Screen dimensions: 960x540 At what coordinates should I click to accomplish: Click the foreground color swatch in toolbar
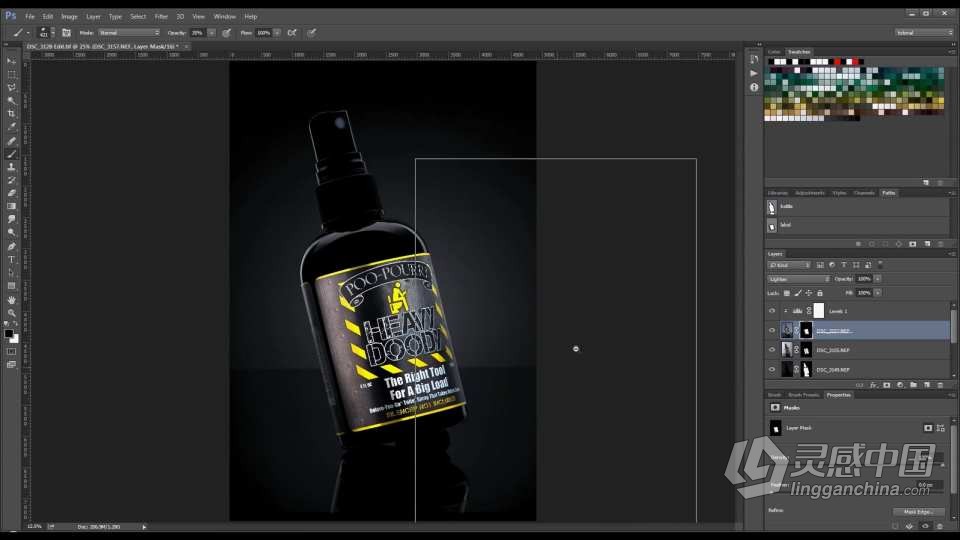tap(9, 333)
